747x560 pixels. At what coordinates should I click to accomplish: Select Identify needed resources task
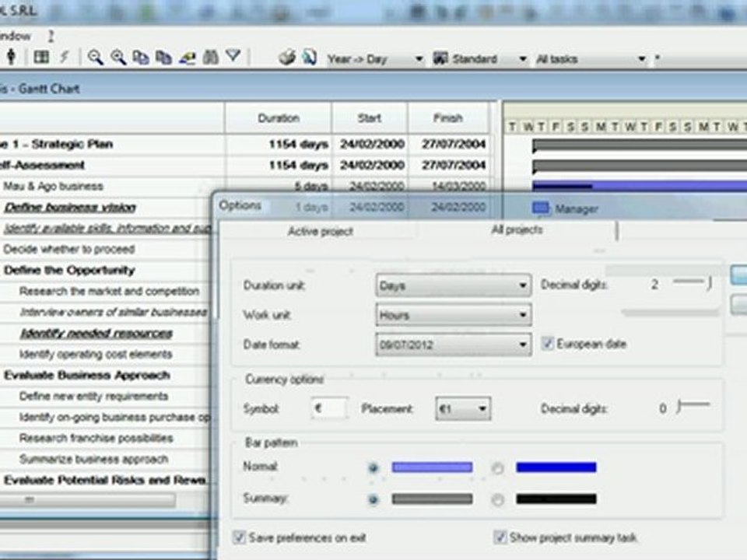(96, 333)
